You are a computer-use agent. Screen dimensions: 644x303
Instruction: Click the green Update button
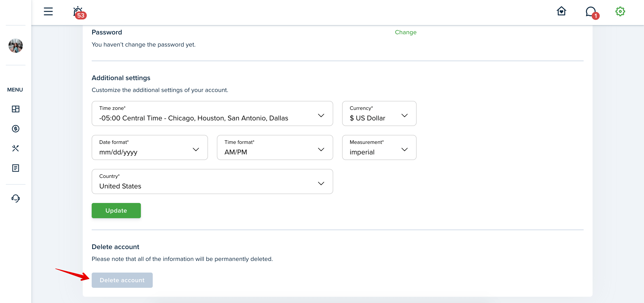pyautogui.click(x=116, y=211)
